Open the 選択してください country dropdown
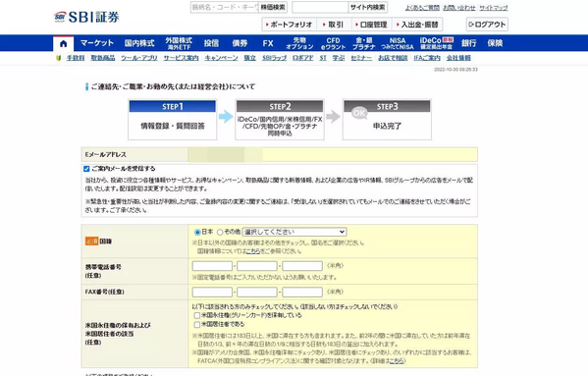This screenshot has height=376, width=588. [x=294, y=232]
